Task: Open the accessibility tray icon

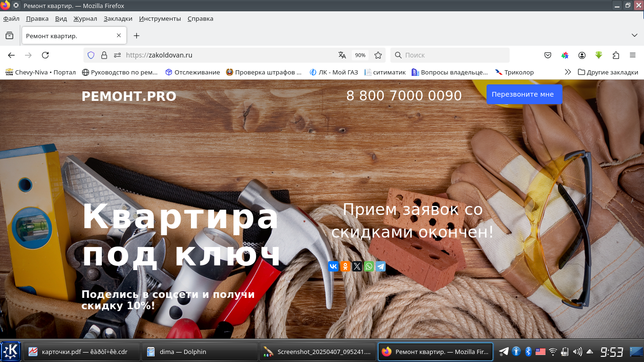Action: coord(517,352)
